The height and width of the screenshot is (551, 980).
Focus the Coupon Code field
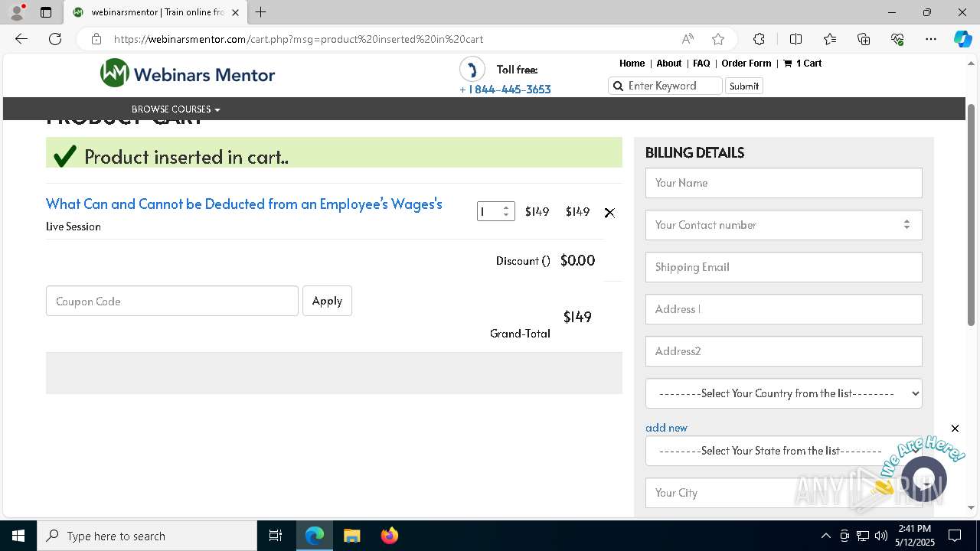pyautogui.click(x=172, y=301)
